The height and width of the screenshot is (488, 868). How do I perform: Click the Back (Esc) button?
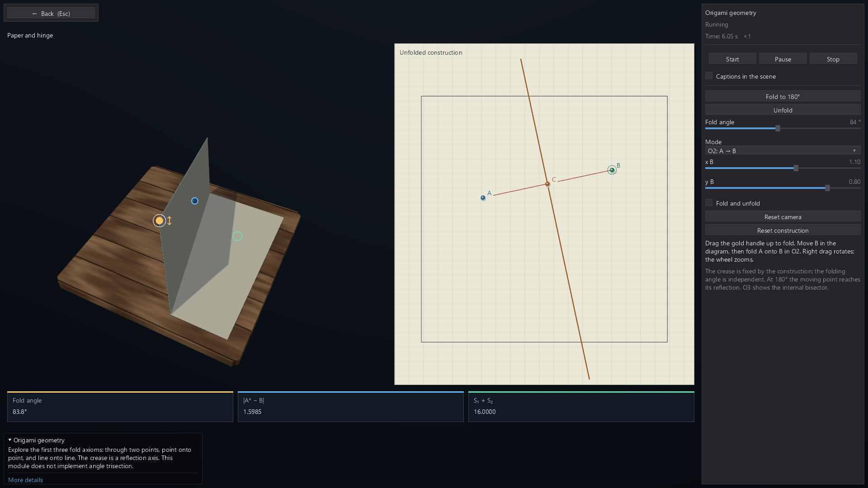pyautogui.click(x=51, y=13)
